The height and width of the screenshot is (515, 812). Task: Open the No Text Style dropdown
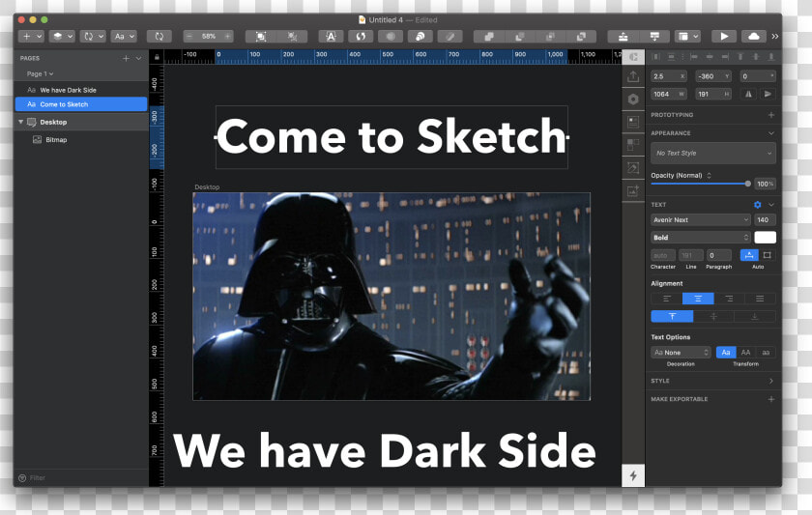click(713, 154)
